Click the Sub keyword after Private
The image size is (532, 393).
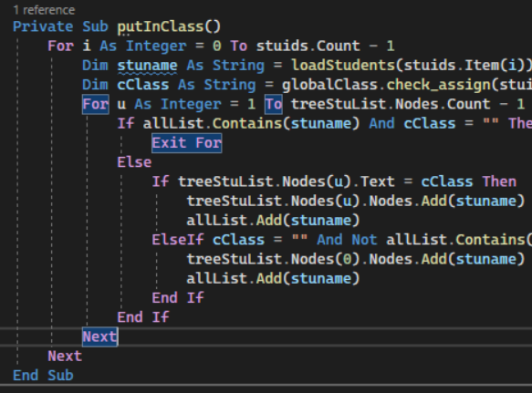(95, 26)
